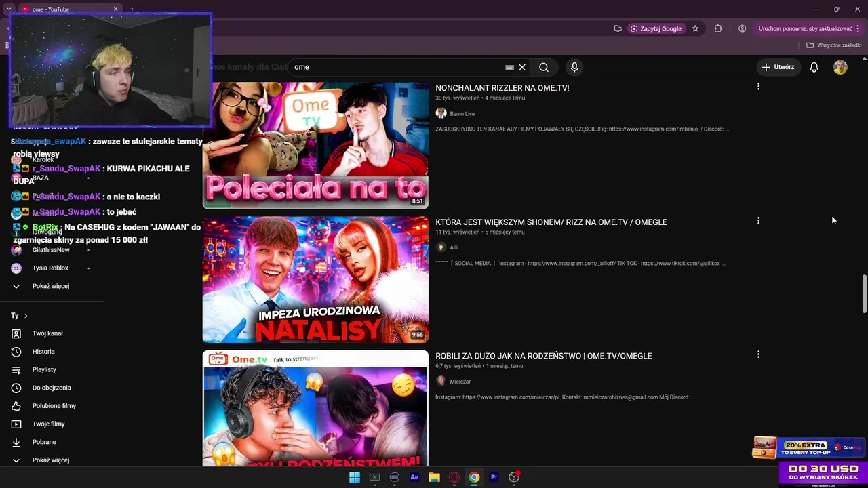Open more options for KTÓRA JEST WIĘKSZYM SHONEM video
868x488 pixels.
coord(758,221)
